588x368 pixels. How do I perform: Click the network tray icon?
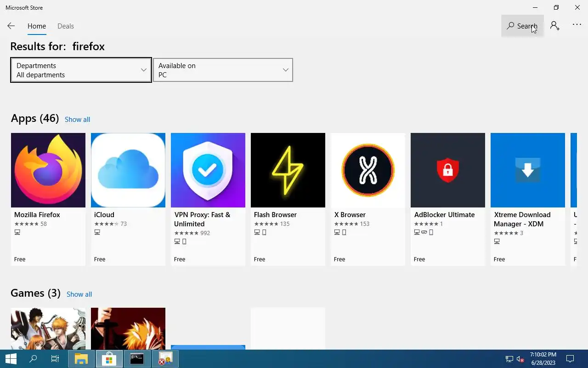click(x=509, y=359)
